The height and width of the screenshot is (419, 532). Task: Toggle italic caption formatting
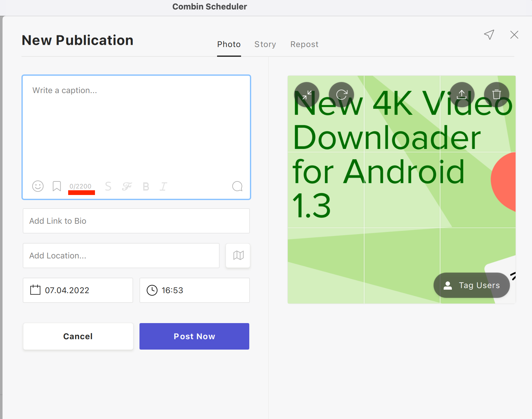(x=163, y=186)
